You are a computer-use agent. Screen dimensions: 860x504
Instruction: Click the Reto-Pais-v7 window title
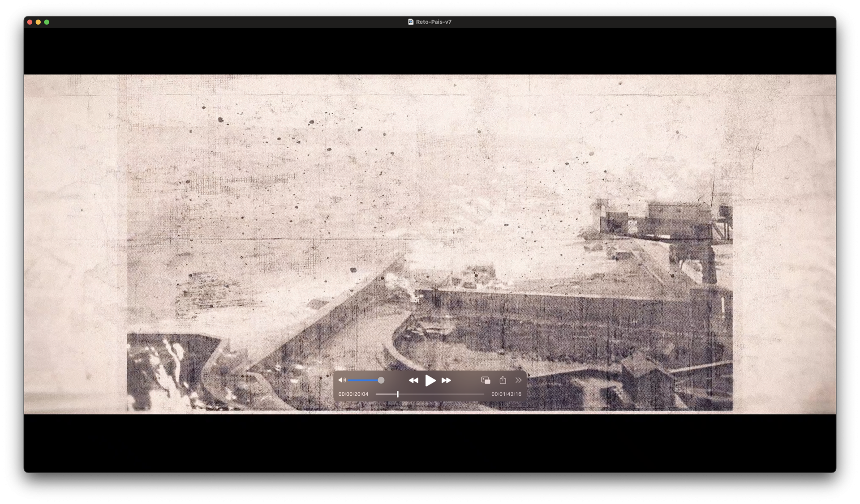[434, 21]
